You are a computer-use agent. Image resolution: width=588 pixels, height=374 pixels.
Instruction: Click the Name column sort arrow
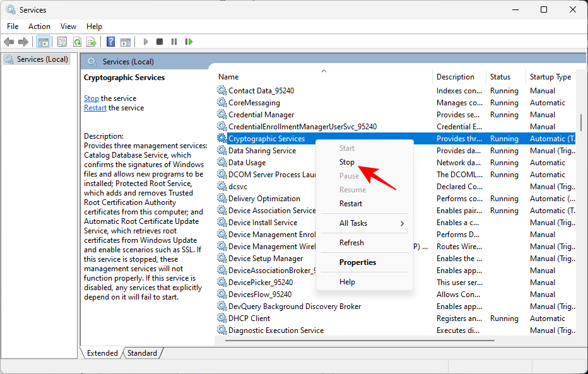(x=324, y=71)
